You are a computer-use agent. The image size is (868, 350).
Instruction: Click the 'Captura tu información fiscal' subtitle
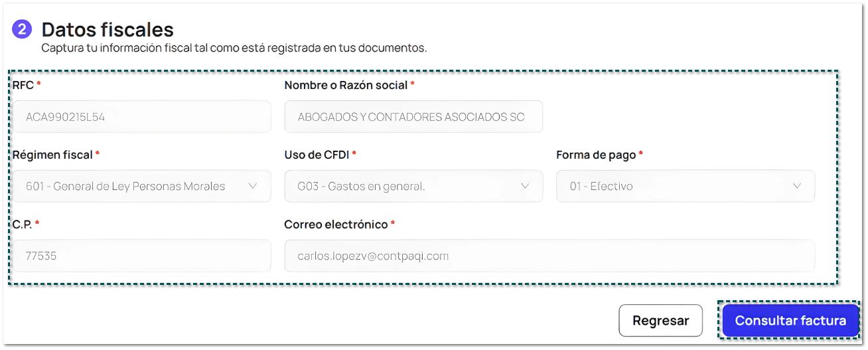pyautogui.click(x=234, y=48)
